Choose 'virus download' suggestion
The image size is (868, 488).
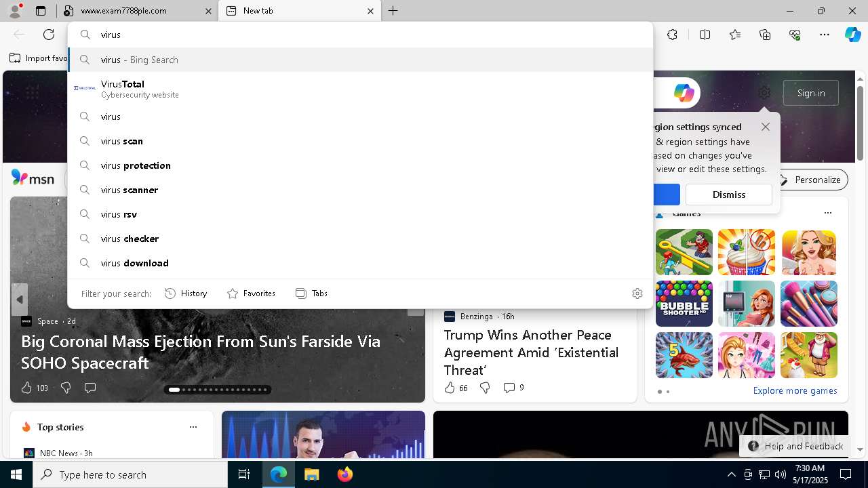[360, 263]
